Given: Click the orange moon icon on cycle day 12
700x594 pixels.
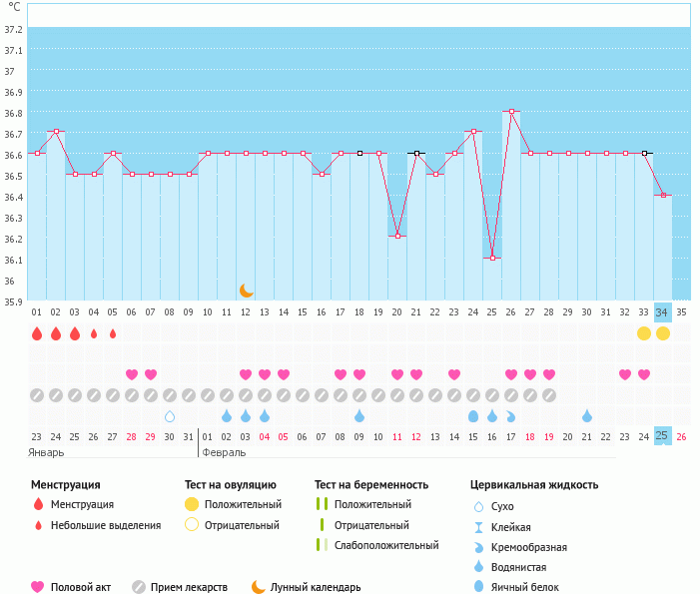Looking at the screenshot, I should 246,291.
